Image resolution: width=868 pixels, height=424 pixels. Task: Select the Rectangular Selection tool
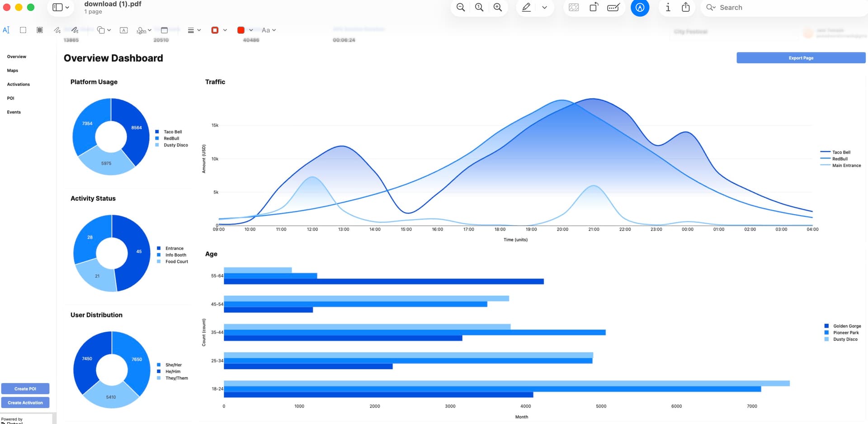tap(23, 30)
